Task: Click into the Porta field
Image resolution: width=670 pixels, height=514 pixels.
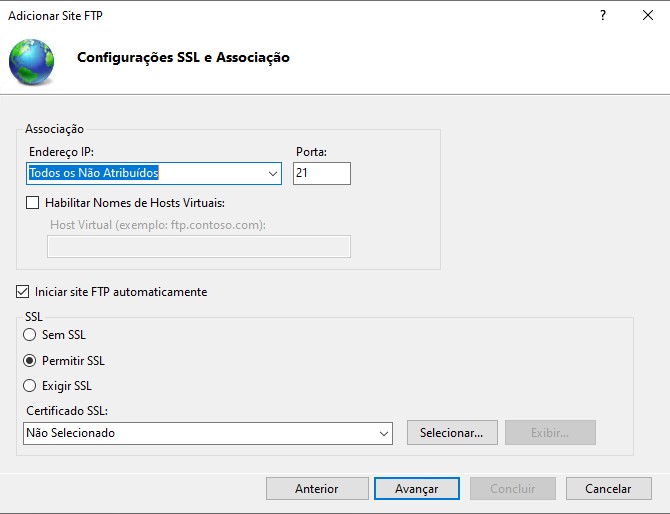Action: pos(321,174)
